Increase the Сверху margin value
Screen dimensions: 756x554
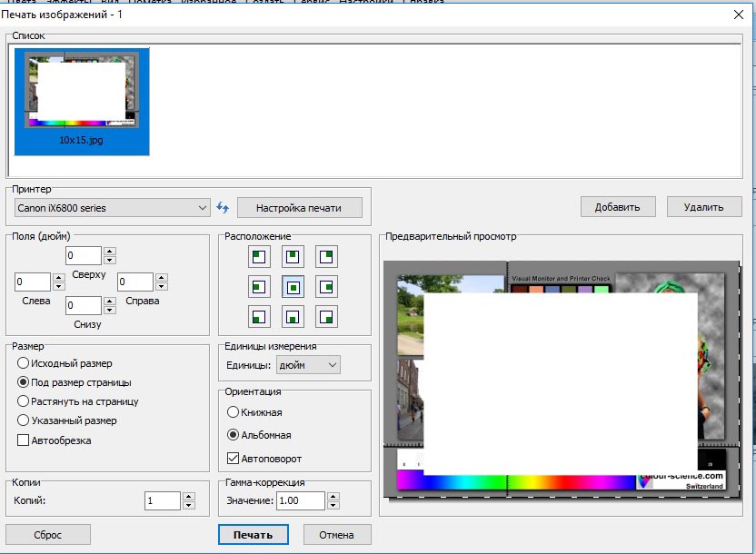(110, 252)
